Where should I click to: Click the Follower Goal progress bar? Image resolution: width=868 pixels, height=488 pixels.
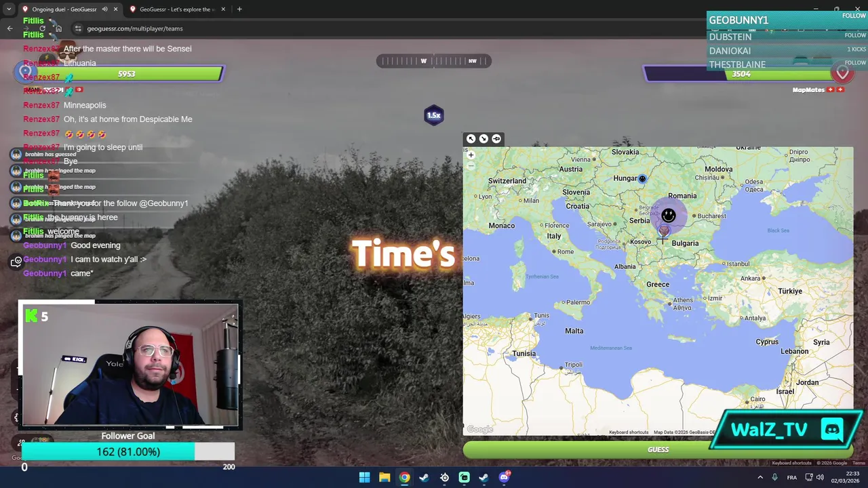pos(128,451)
